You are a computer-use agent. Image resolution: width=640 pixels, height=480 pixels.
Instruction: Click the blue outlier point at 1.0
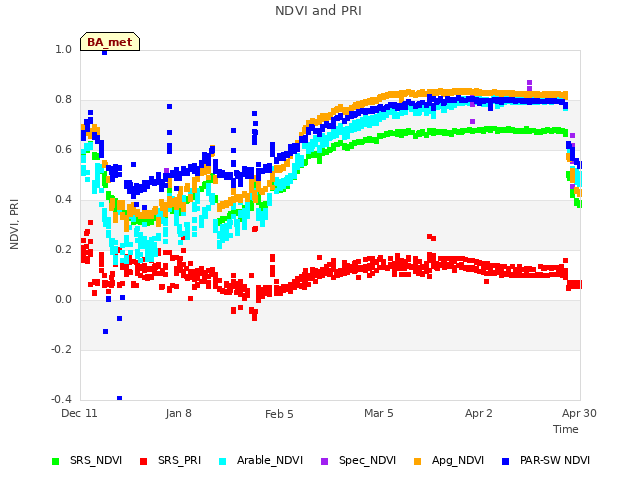click(x=104, y=52)
